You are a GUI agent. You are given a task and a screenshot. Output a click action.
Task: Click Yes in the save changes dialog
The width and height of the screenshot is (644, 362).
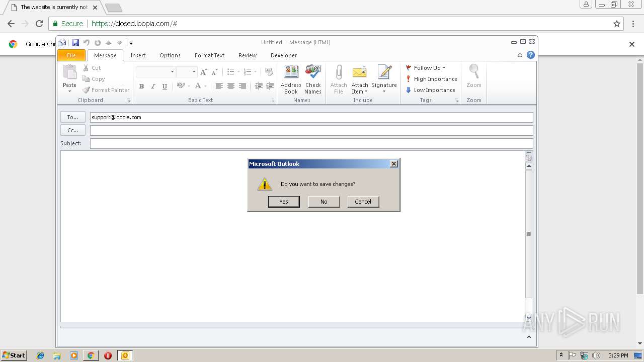pos(284,202)
